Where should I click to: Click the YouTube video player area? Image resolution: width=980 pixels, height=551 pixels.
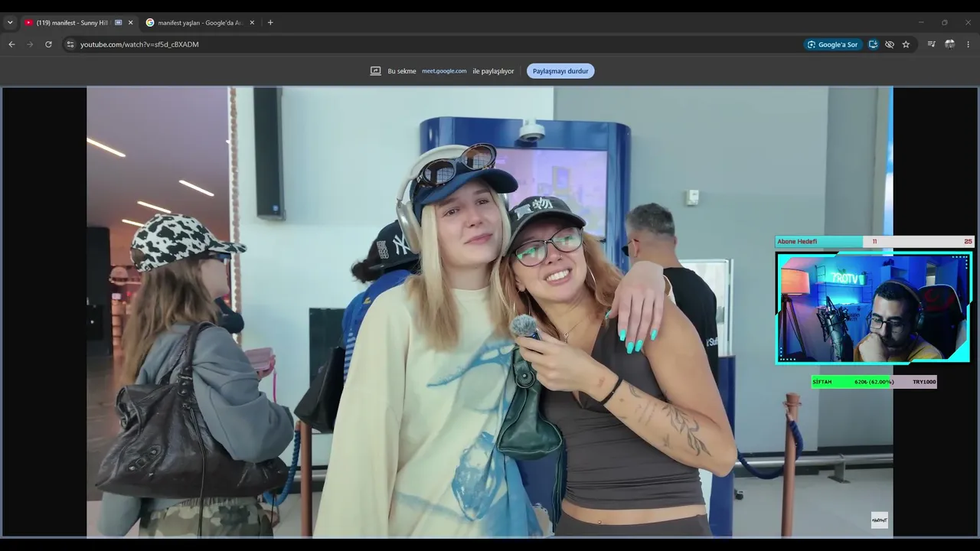(x=490, y=311)
